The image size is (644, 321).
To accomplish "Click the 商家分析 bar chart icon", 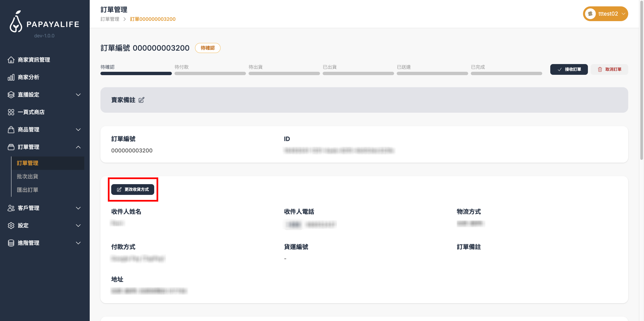I will [x=11, y=77].
